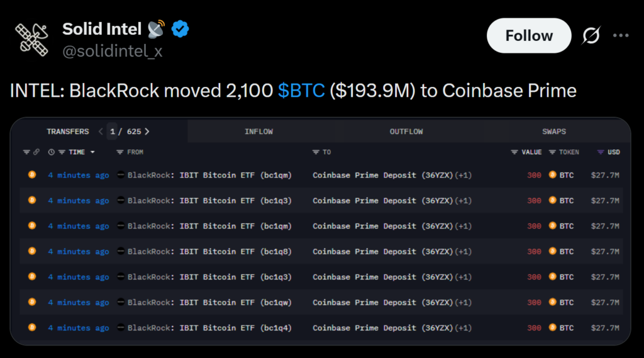Switch to the INFLOW tab
This screenshot has height=358, width=644.
pyautogui.click(x=258, y=131)
